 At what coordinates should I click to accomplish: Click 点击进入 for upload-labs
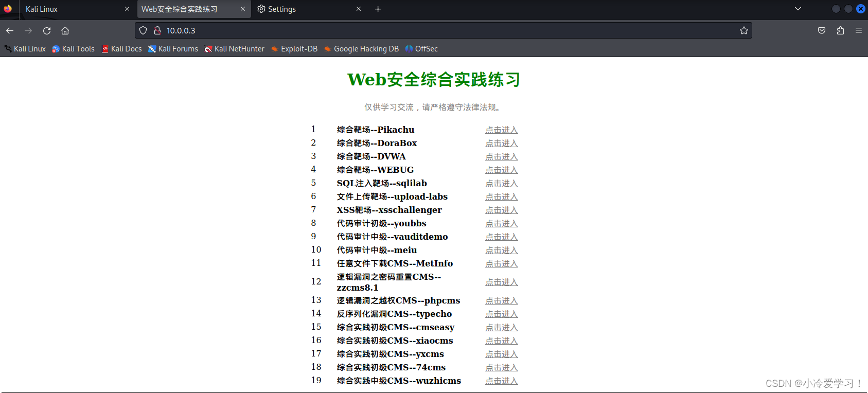502,197
